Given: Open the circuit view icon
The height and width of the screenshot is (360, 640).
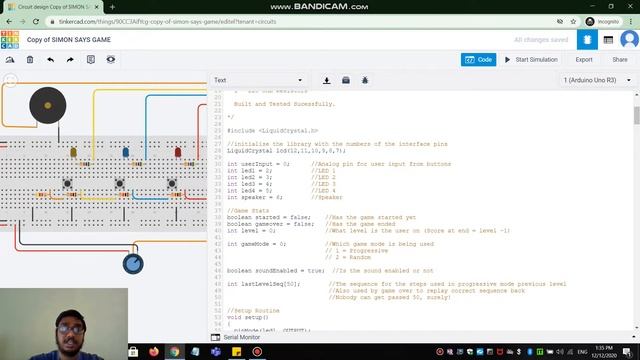Looking at the screenshot, I should [587, 40].
